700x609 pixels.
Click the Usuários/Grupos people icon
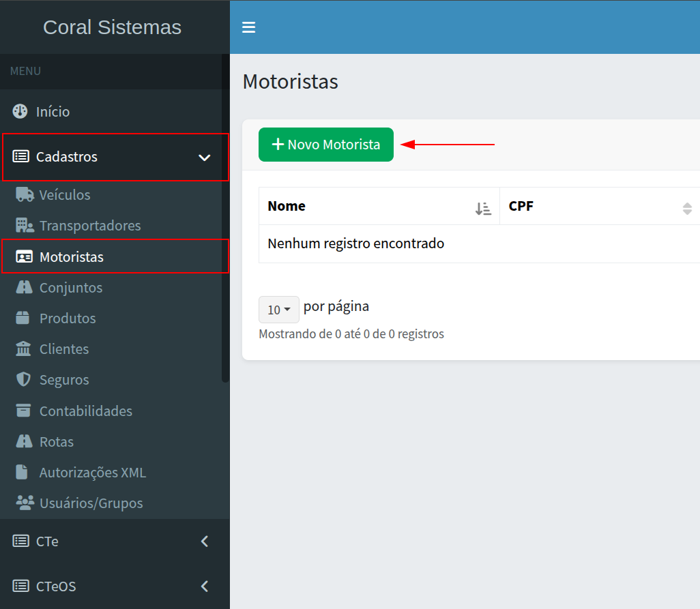tap(25, 503)
